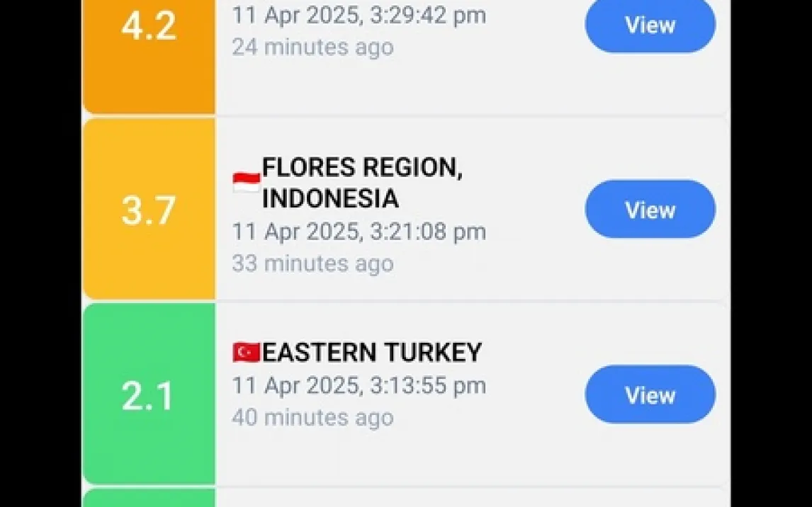The height and width of the screenshot is (507, 812).
Task: Select the yellow 3.7 magnitude badge
Action: coord(149,210)
